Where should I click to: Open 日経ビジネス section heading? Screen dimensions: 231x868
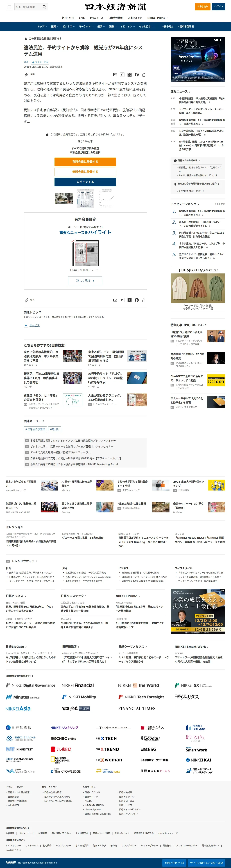pos(16,596)
